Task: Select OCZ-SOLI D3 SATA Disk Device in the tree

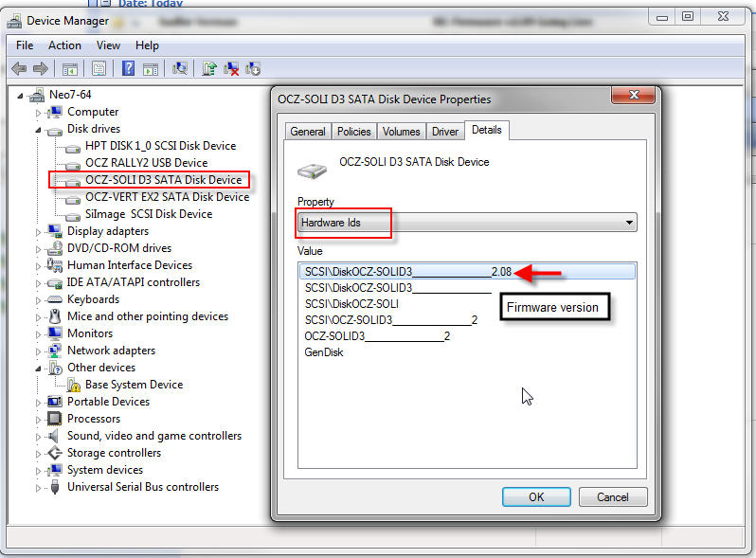Action: 164,180
